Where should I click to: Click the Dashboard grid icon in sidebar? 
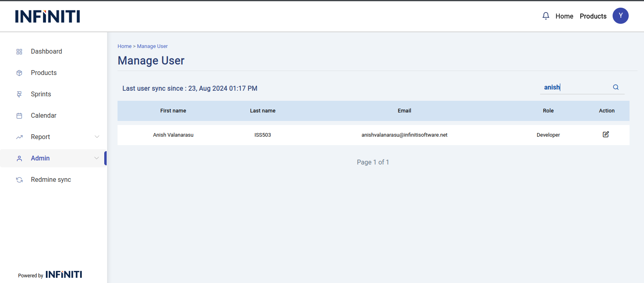point(19,52)
